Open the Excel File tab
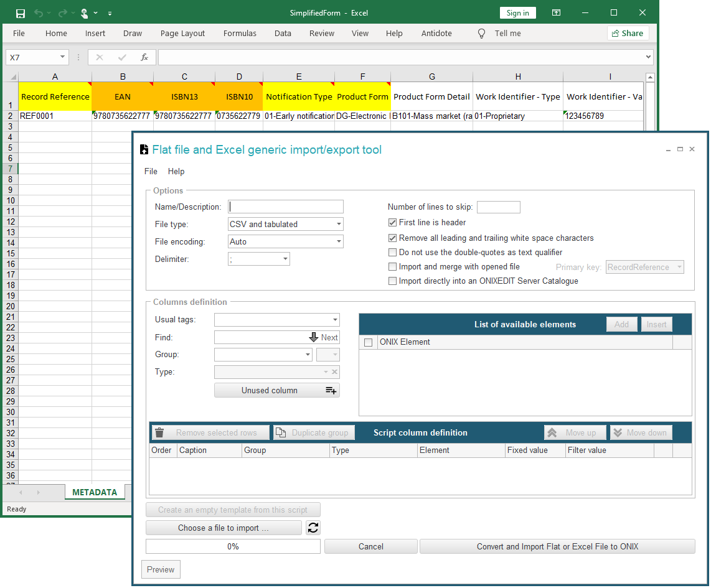711x588 pixels. pyautogui.click(x=19, y=33)
